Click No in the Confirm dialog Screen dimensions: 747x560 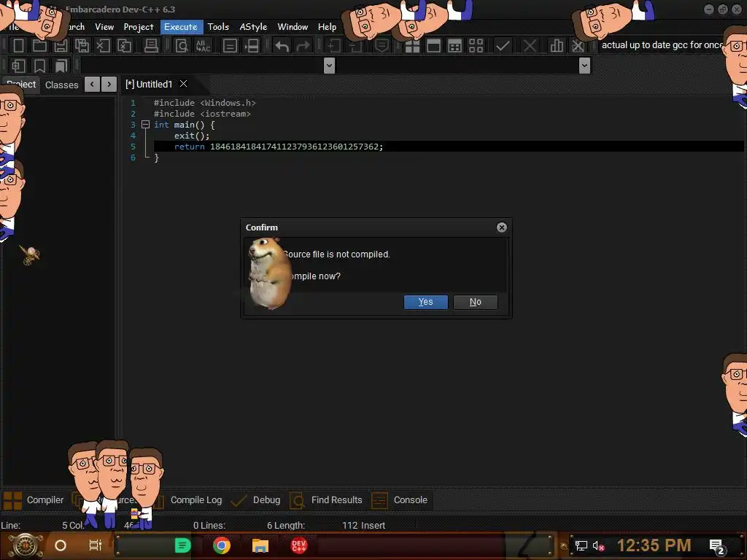[475, 302]
